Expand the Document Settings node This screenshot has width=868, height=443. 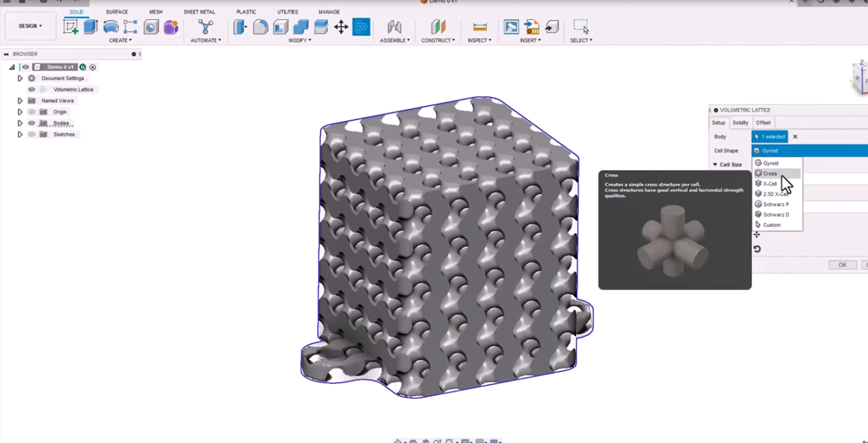[x=20, y=78]
